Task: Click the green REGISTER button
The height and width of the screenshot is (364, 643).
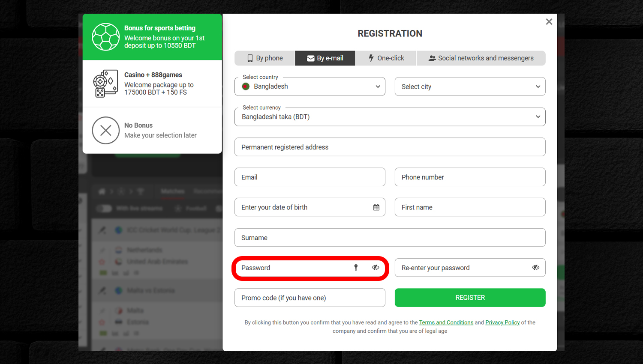Action: point(470,298)
